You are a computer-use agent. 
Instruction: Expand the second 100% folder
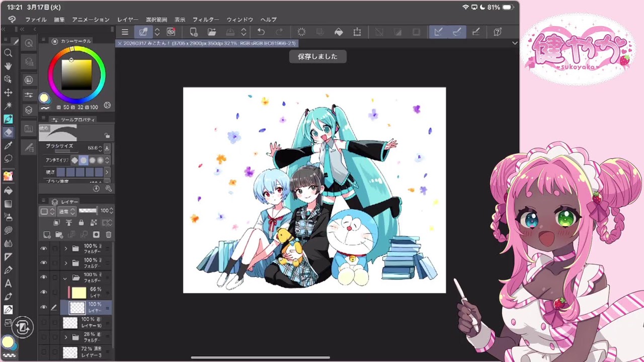coord(65,262)
